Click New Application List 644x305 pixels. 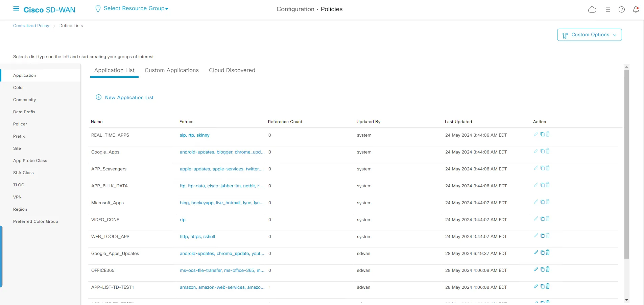tap(124, 97)
